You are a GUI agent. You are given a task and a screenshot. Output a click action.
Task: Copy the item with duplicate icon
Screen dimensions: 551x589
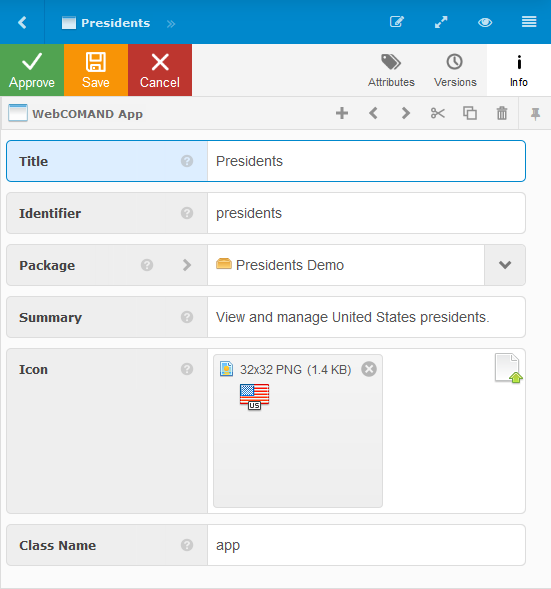click(x=469, y=113)
